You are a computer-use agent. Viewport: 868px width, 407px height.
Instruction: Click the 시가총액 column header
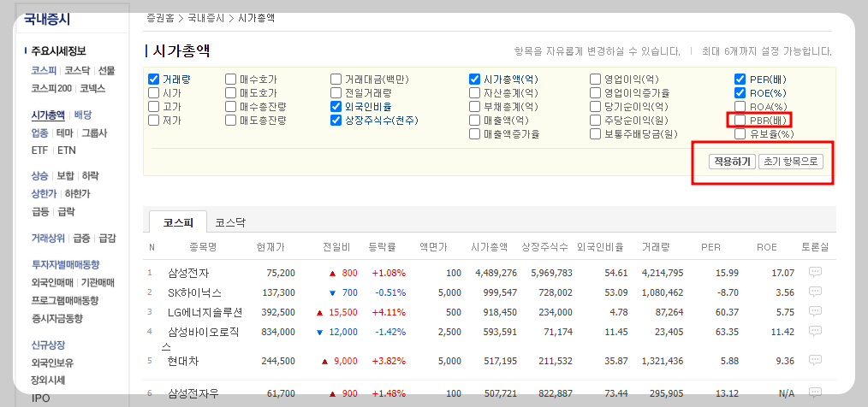(489, 247)
